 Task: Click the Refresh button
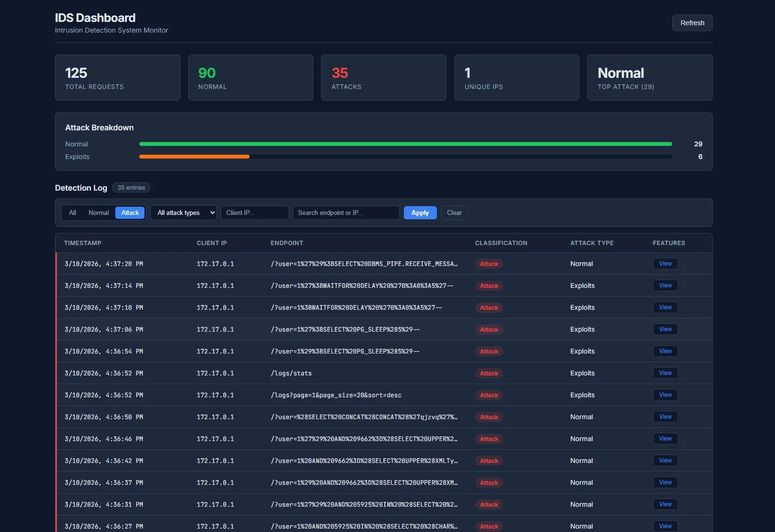[692, 23]
